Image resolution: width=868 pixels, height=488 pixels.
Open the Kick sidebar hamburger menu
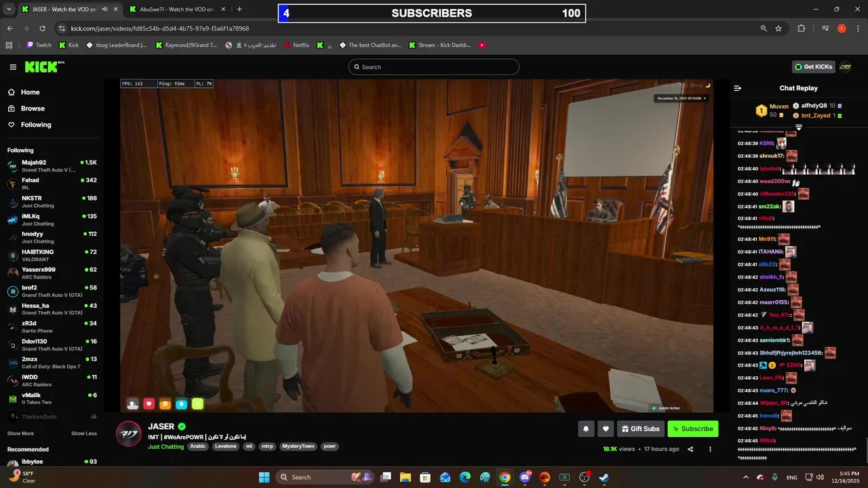click(13, 66)
